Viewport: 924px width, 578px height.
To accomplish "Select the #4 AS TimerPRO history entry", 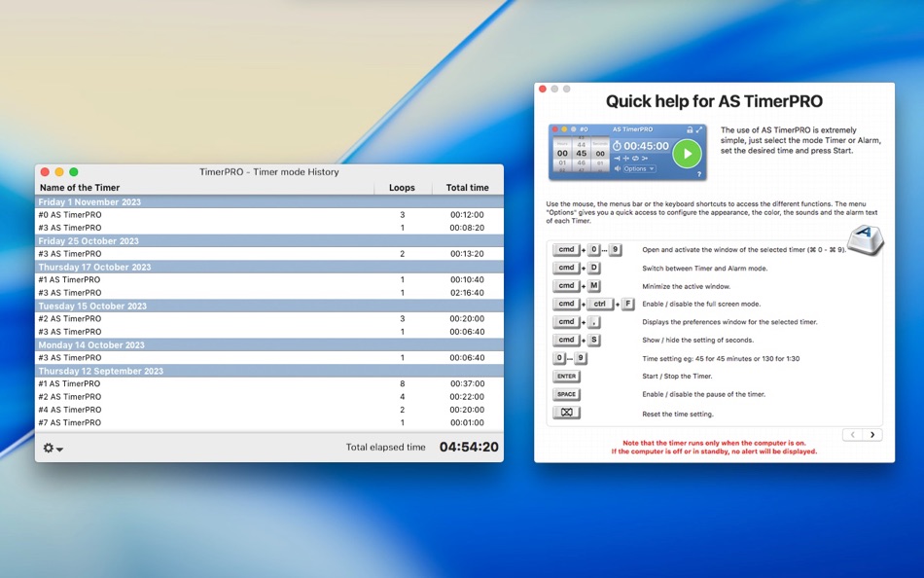I will click(68, 410).
